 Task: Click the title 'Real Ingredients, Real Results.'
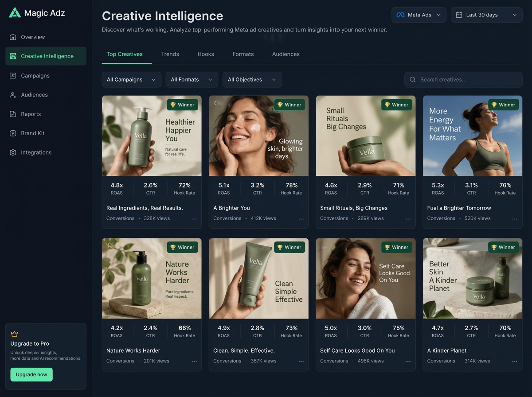145,208
